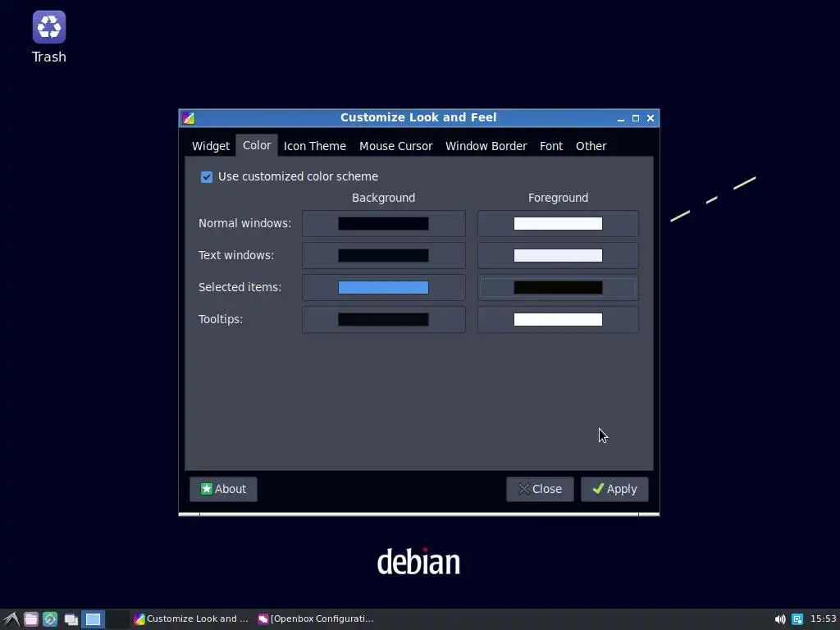Screen dimensions: 840x630
Task: Set Tooltips foreground color
Action: [558, 320]
